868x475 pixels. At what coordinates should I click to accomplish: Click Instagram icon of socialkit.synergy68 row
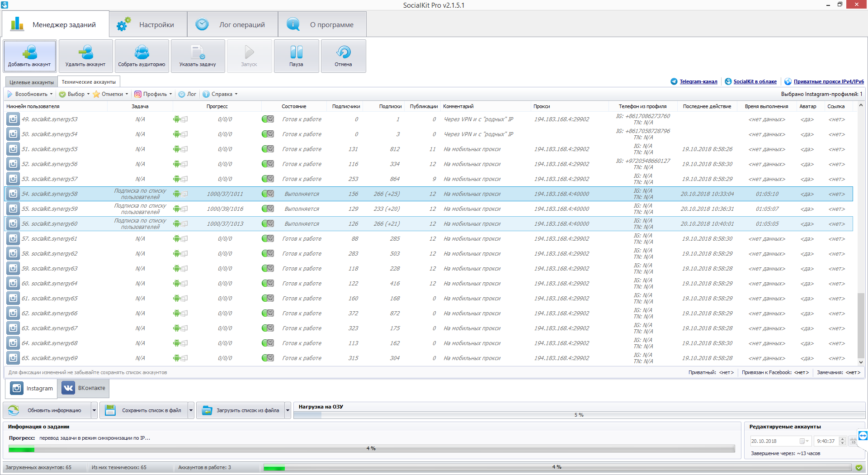point(13,343)
